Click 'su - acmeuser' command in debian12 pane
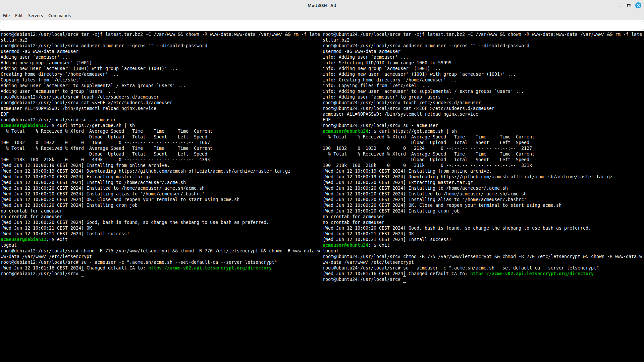This screenshot has width=644, height=362. pos(99,120)
